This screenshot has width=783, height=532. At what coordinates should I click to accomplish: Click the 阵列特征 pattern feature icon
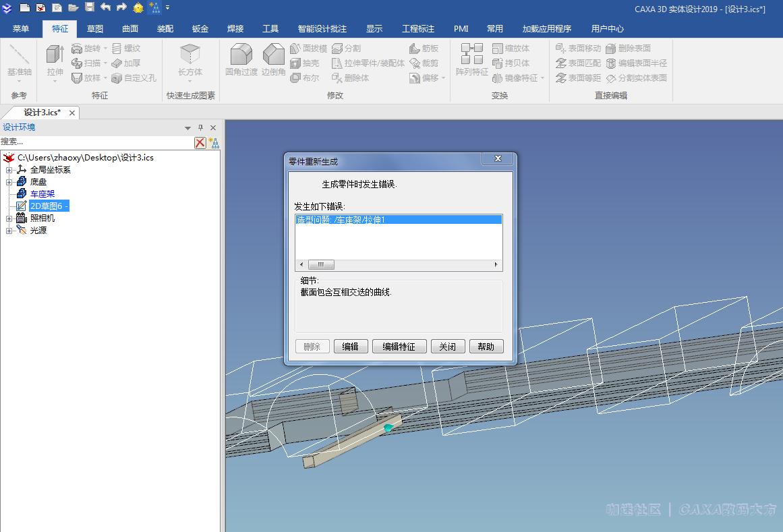(x=472, y=54)
